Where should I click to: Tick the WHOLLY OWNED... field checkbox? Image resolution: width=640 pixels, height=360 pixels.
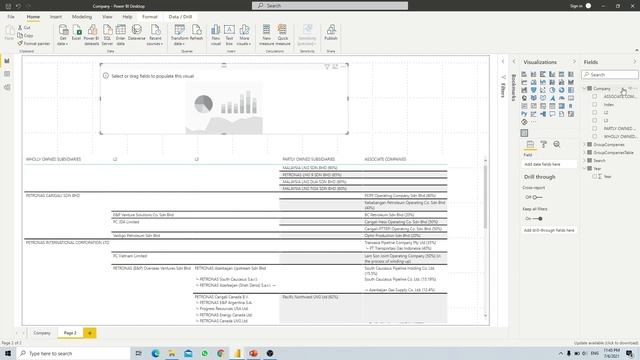[x=595, y=136]
